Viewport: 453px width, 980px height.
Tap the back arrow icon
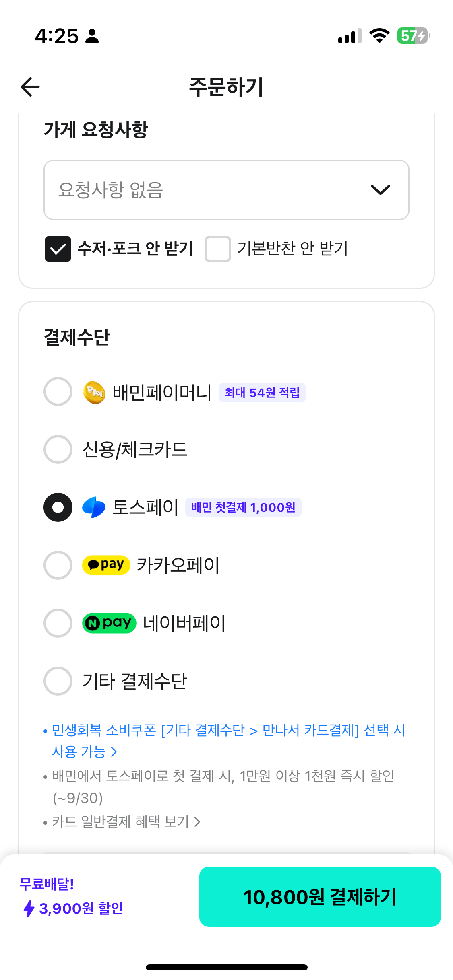click(x=30, y=87)
